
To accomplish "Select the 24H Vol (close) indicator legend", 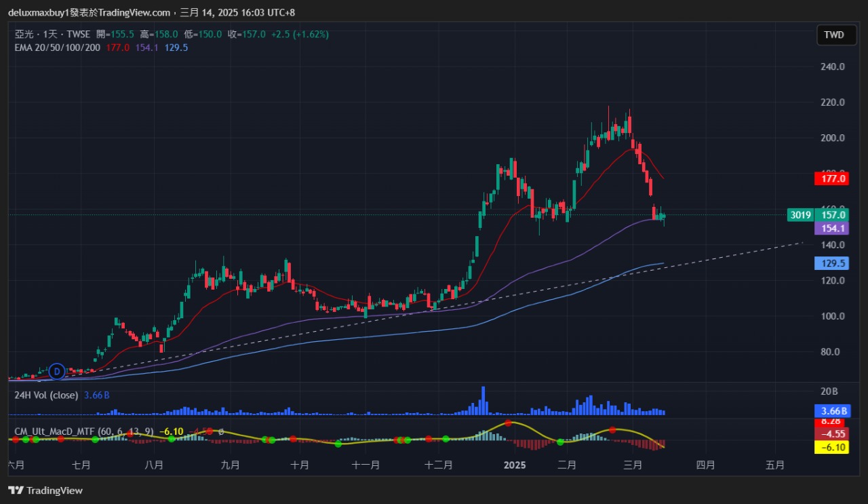I will click(x=46, y=395).
